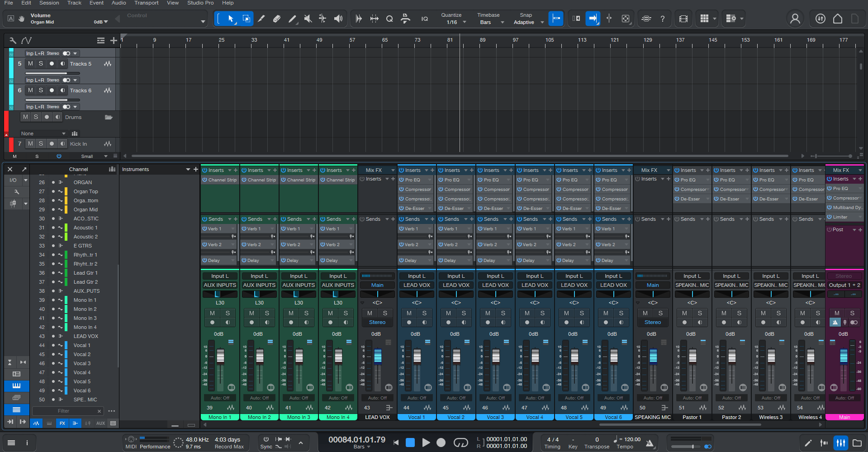Select the Eraser tool

click(277, 19)
